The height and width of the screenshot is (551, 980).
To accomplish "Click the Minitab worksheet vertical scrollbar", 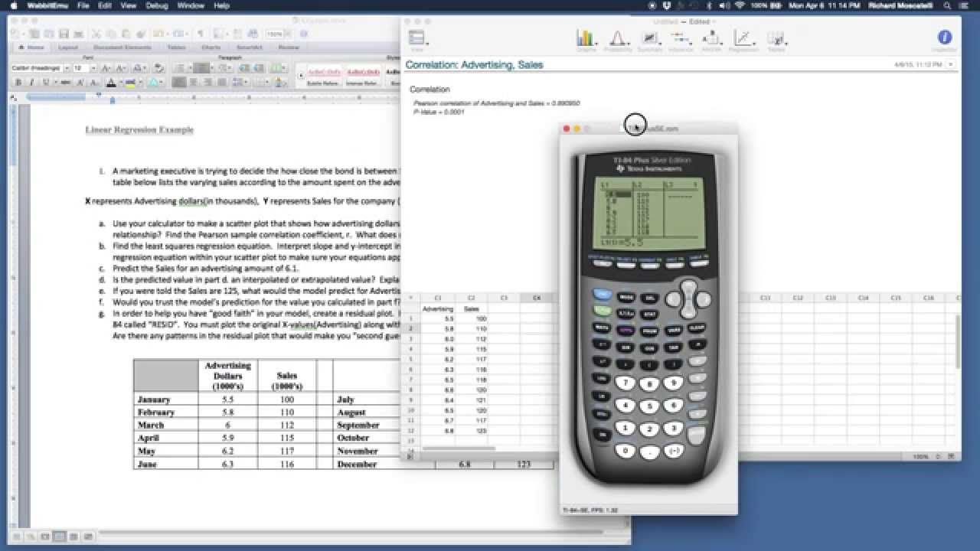I will (958, 341).
